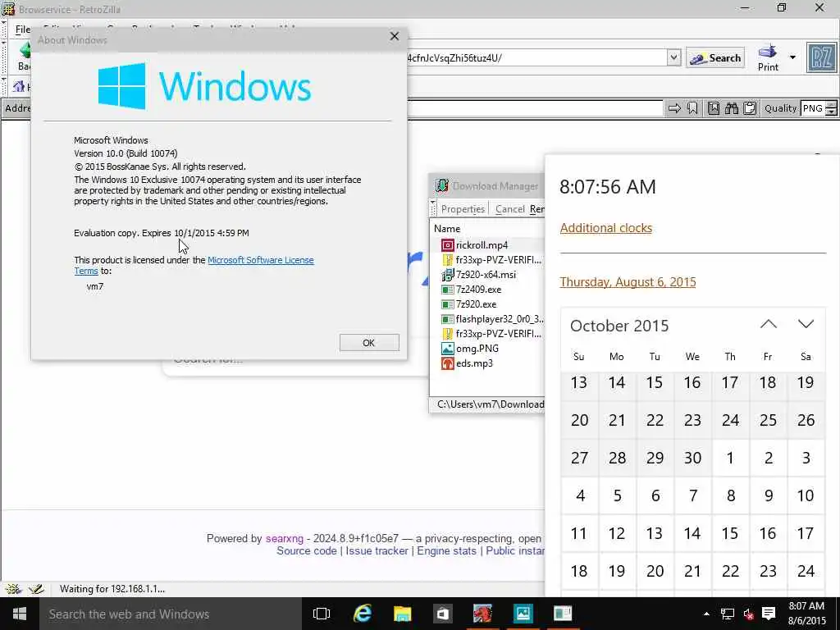840x630 pixels.
Task: Click the RetroZilla Search button
Action: [x=715, y=58]
